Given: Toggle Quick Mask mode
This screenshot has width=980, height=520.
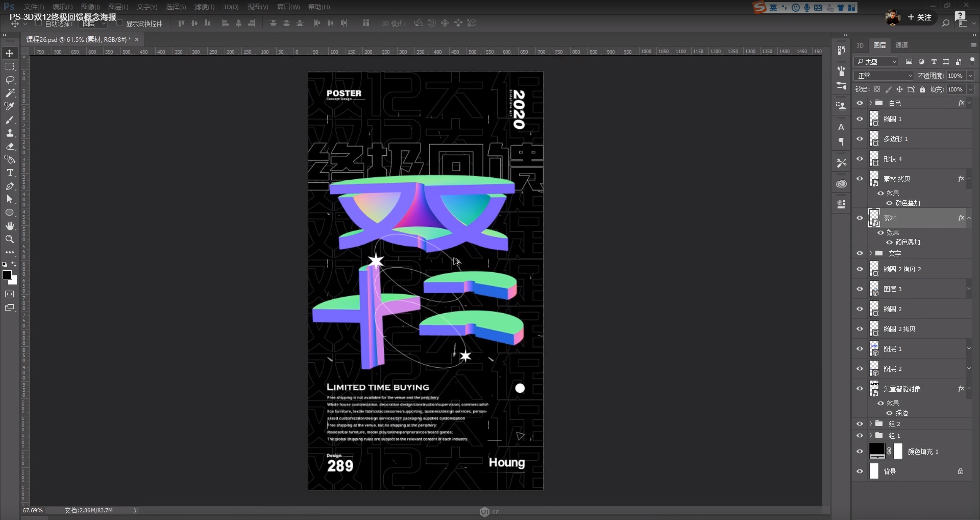Looking at the screenshot, I should (x=10, y=294).
